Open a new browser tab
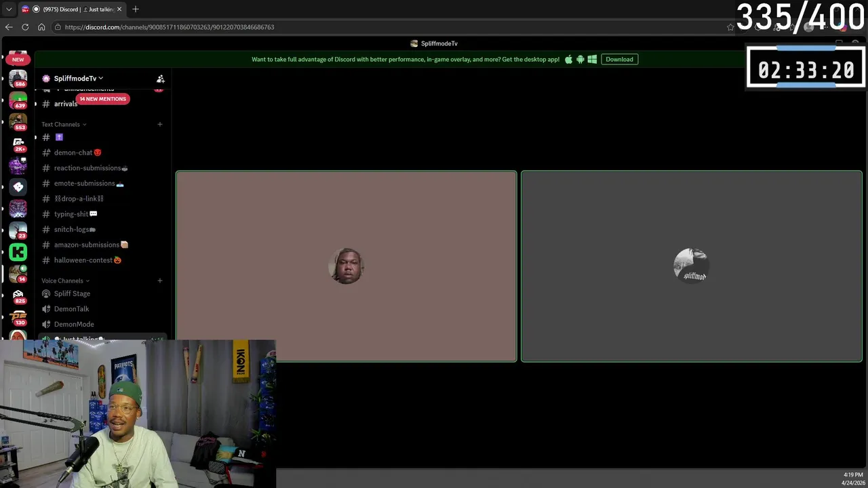 coord(136,9)
